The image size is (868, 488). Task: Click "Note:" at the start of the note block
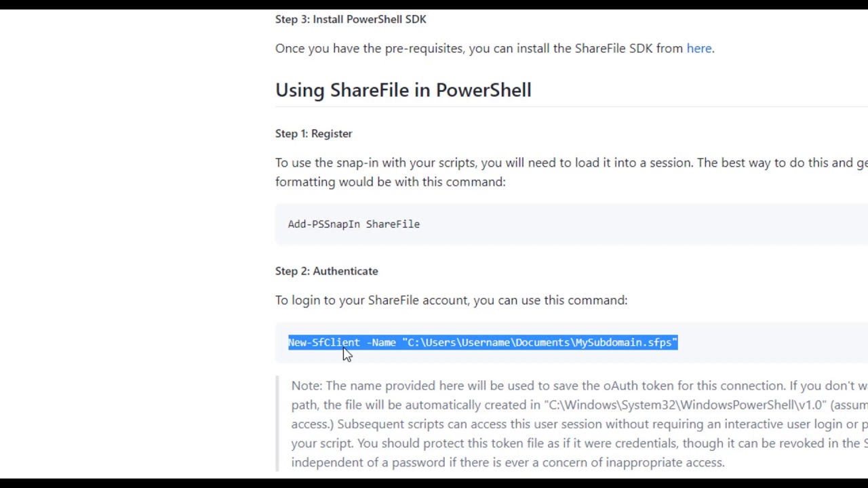click(x=307, y=386)
